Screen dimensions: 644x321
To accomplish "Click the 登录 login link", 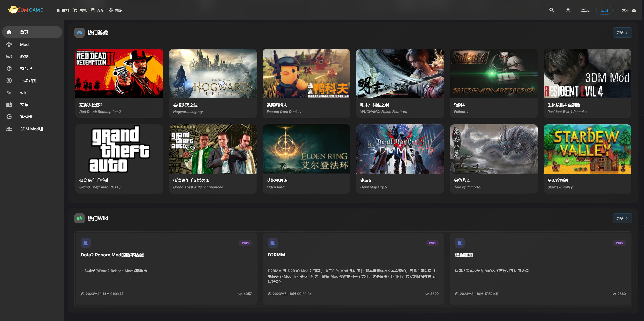I will point(585,10).
